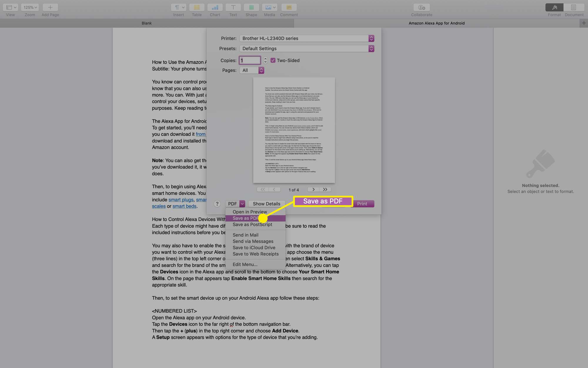The height and width of the screenshot is (368, 588).
Task: Click the Text tool icon
Action: tap(233, 7)
